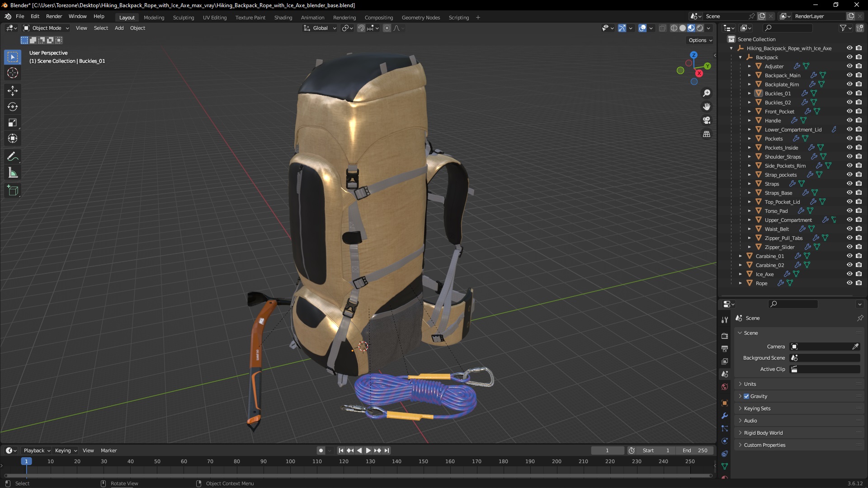Open the Playback dropdown in timeline
Viewport: 868px width, 488px height.
pos(37,450)
